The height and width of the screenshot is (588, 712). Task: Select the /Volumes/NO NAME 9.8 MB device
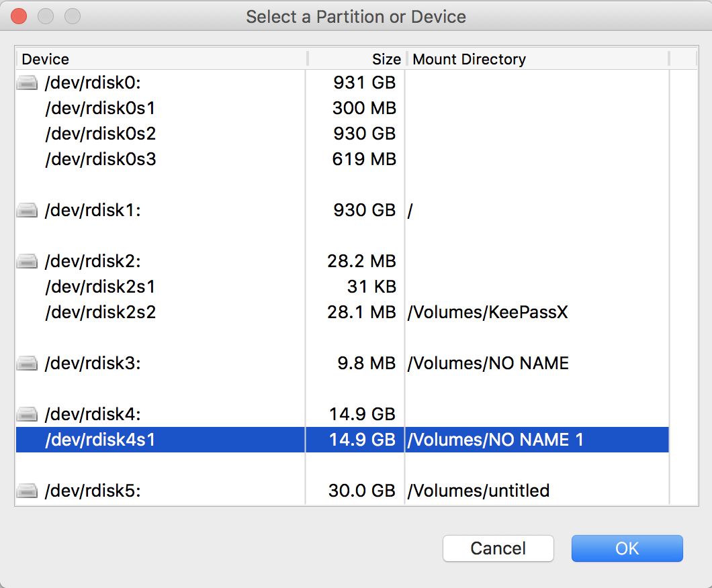tap(488, 364)
